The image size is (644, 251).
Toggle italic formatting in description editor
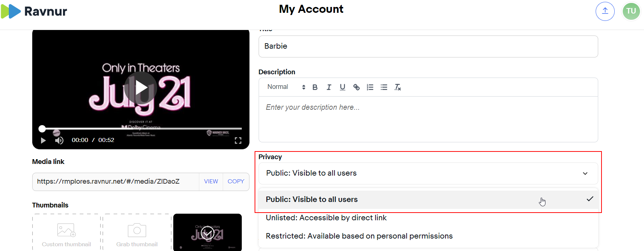coord(329,87)
